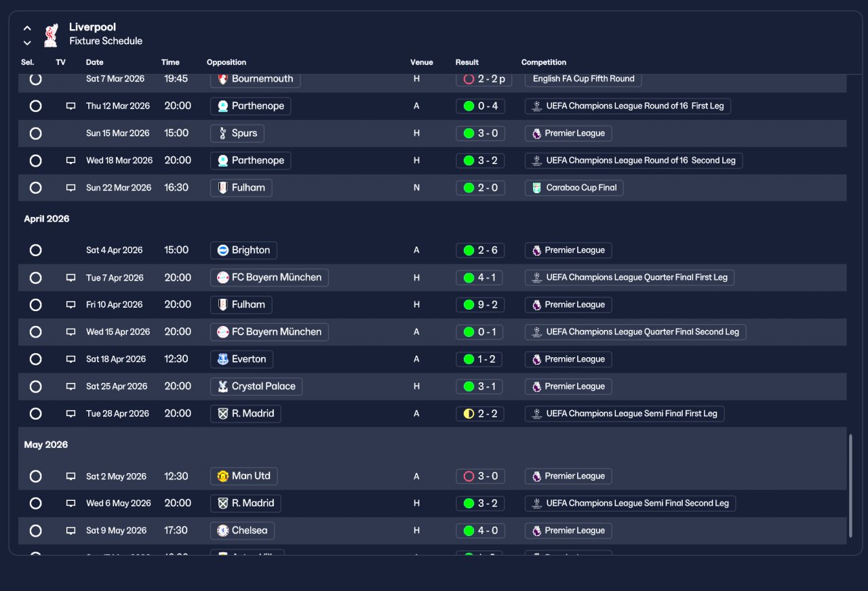Image resolution: width=868 pixels, height=591 pixels.
Task: Open the 9 - 2 result against Fulham
Action: (x=480, y=305)
